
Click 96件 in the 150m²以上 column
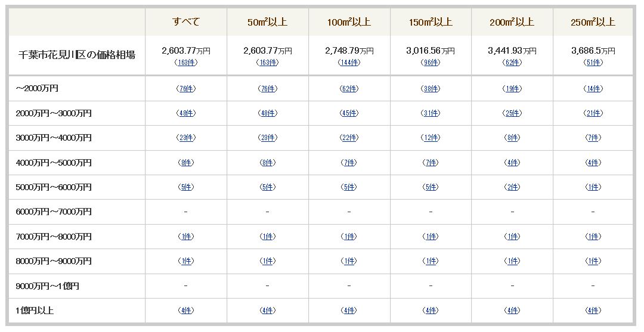(x=431, y=63)
